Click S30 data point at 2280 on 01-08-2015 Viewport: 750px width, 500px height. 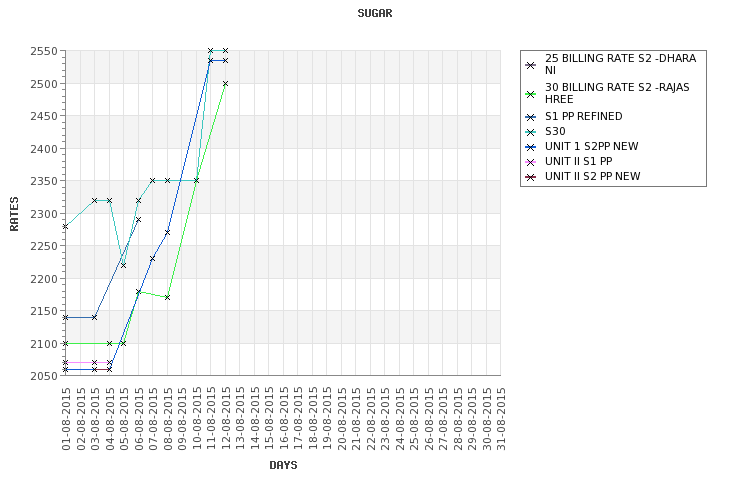[66, 226]
